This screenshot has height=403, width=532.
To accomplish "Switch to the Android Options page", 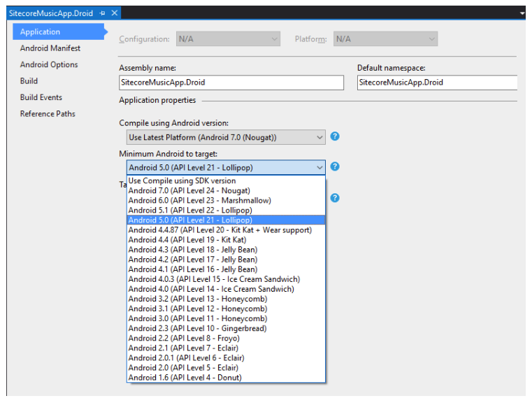I will [49, 64].
